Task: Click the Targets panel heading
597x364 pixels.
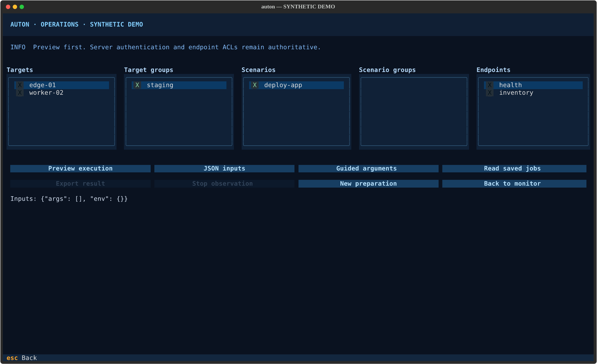Action: (20, 70)
